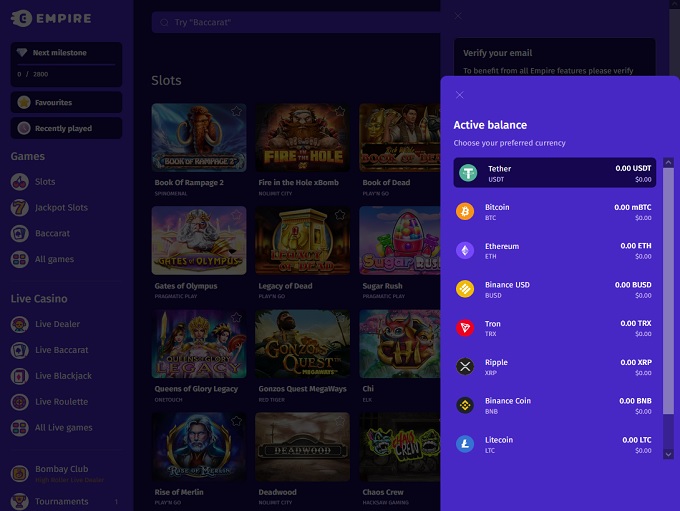Click the Binance USD currency name

507,285
